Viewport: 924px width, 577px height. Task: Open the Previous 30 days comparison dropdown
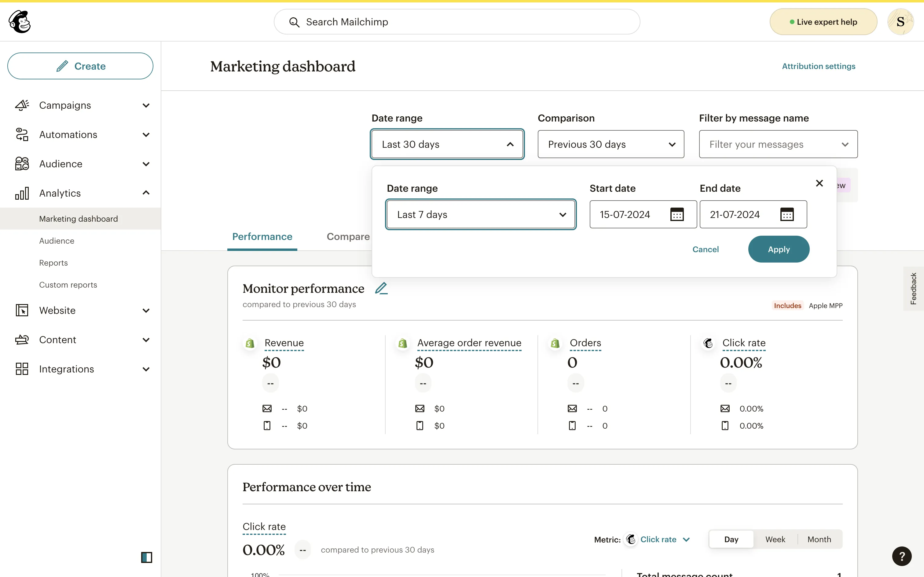(x=610, y=144)
